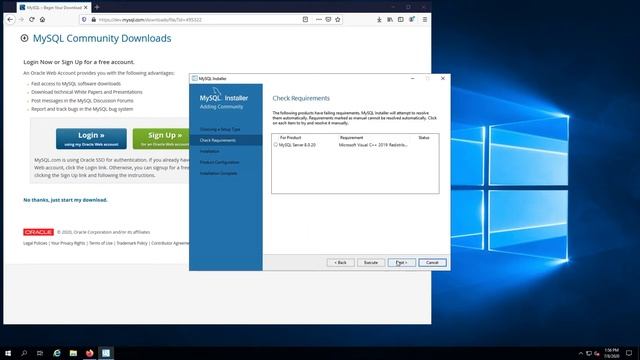Viewport: 640px width, 360px height.
Task: Open the Choosing a Setup Type step
Action: click(x=220, y=129)
